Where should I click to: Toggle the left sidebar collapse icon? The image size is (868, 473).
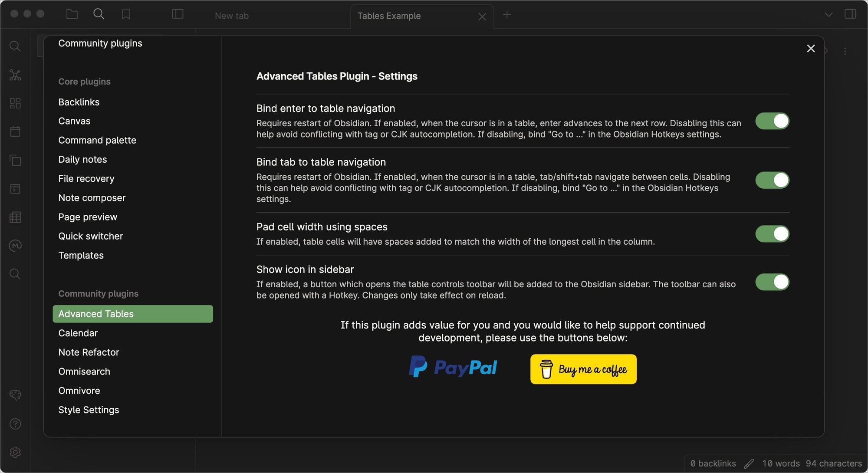click(178, 14)
